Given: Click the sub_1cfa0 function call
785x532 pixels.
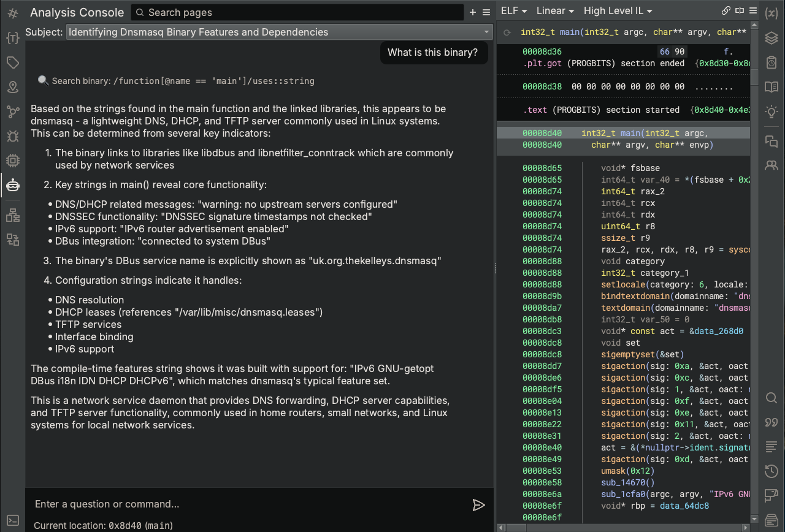Looking at the screenshot, I should tap(675, 494).
